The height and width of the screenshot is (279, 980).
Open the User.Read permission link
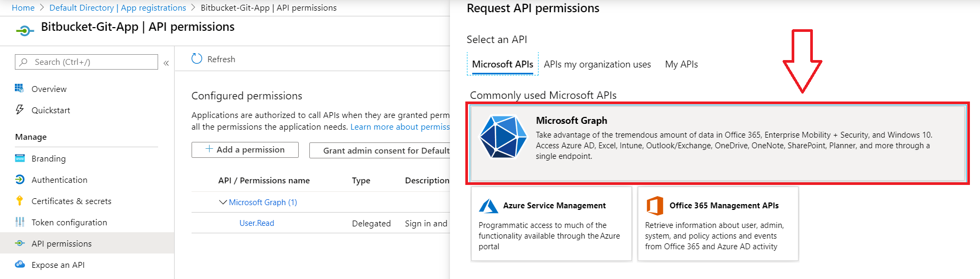click(x=257, y=223)
